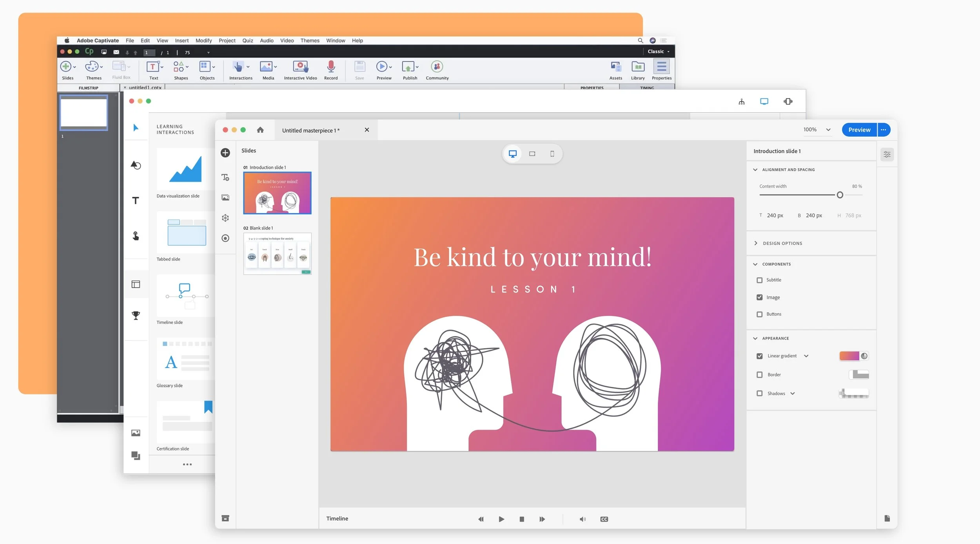
Task: Click the record circle icon in left toolbar
Action: tap(225, 238)
